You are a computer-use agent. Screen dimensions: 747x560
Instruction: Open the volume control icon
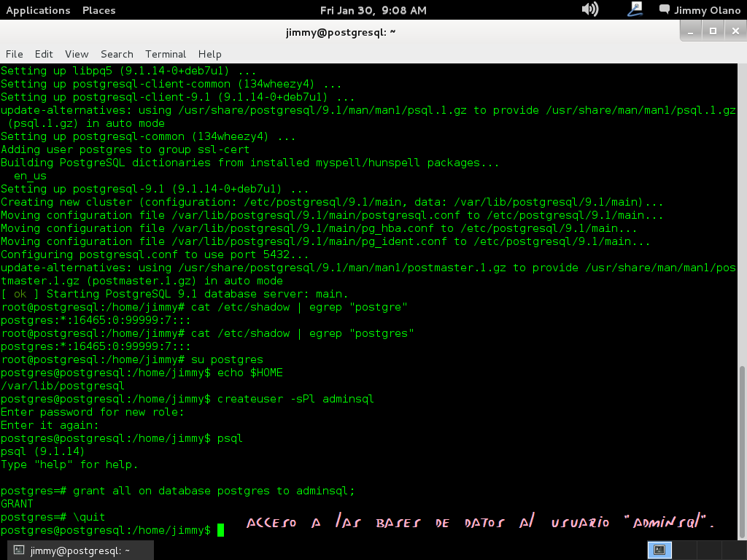click(590, 9)
